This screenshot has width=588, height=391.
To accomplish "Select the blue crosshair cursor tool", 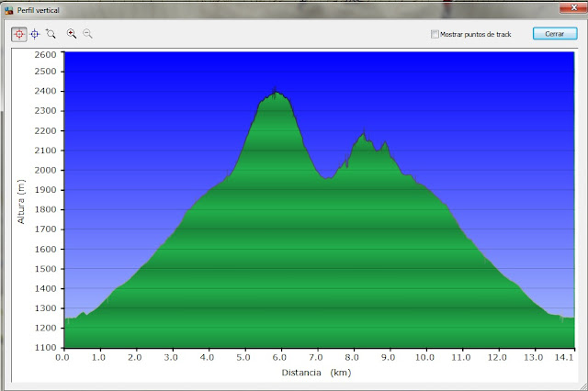I will click(35, 34).
